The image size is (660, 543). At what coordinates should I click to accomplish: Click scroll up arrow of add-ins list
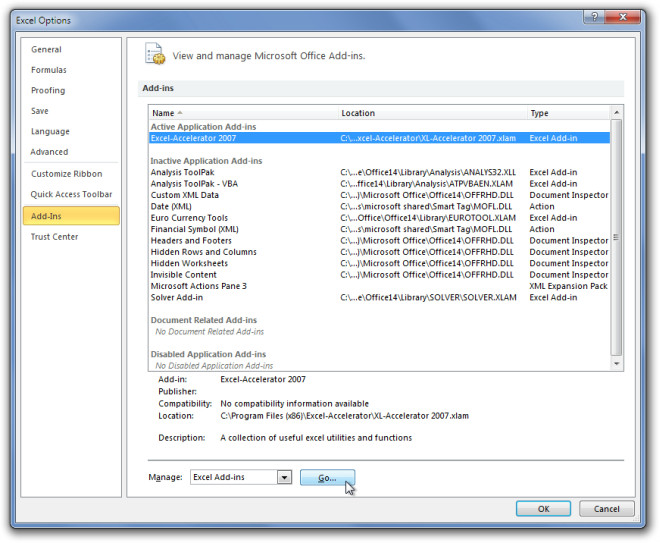[x=616, y=112]
